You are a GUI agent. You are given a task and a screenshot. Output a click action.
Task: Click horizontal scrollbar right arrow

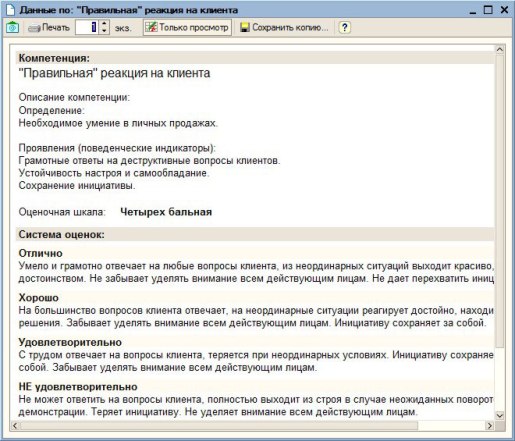point(489,426)
